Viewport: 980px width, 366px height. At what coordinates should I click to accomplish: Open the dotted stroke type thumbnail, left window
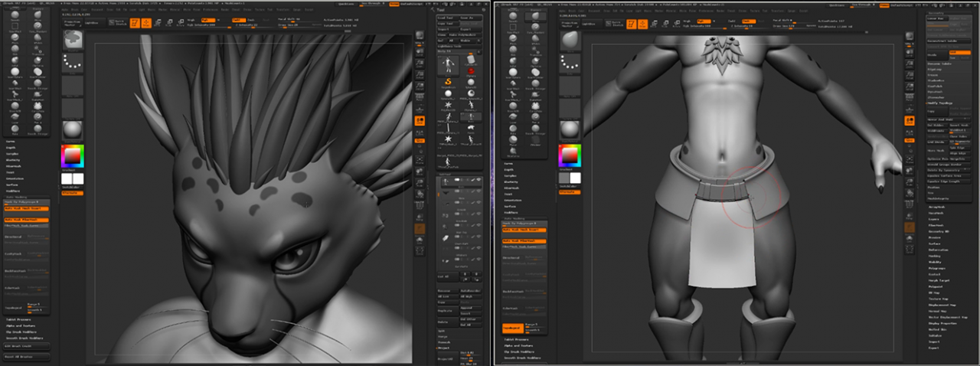point(72,63)
